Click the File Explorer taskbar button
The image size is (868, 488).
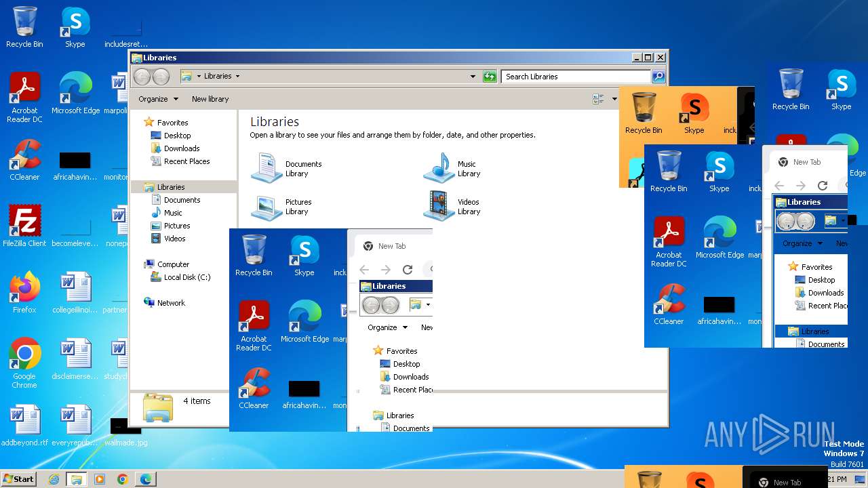pos(77,479)
